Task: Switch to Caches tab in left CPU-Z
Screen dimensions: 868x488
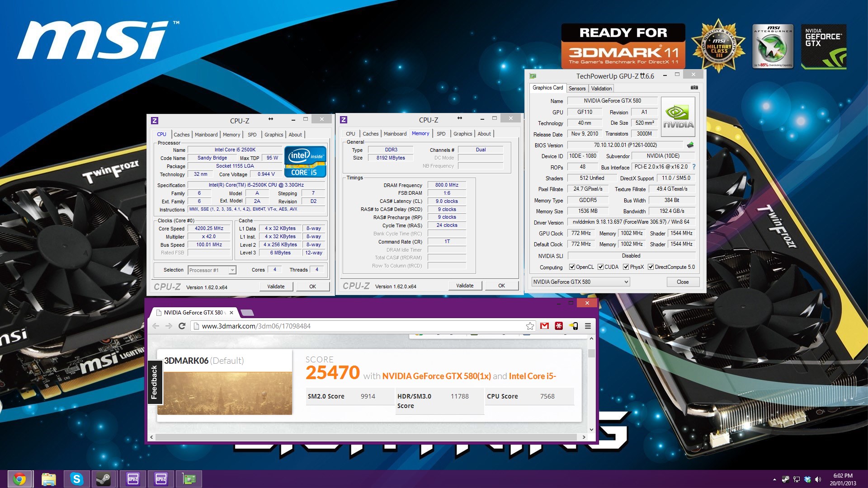Action: click(x=182, y=135)
